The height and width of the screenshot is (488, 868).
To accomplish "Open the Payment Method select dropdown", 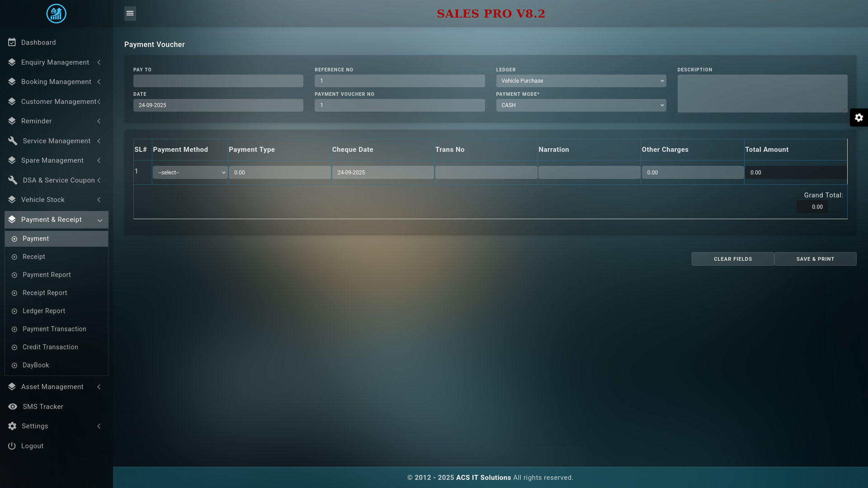I will point(190,173).
